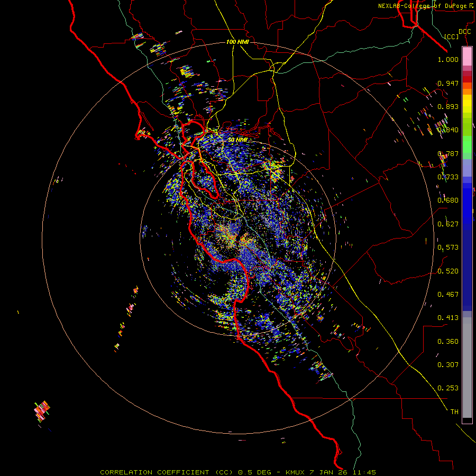Click the 0.307 legend value

[448, 365]
